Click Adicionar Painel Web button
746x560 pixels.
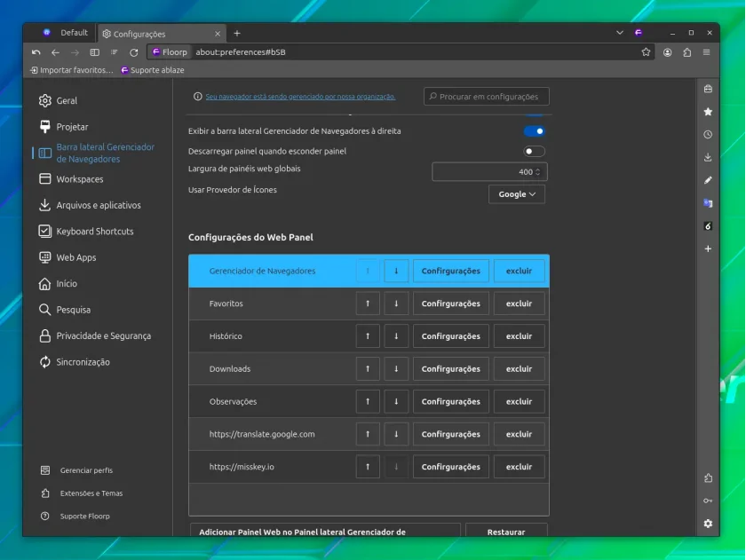[325, 532]
